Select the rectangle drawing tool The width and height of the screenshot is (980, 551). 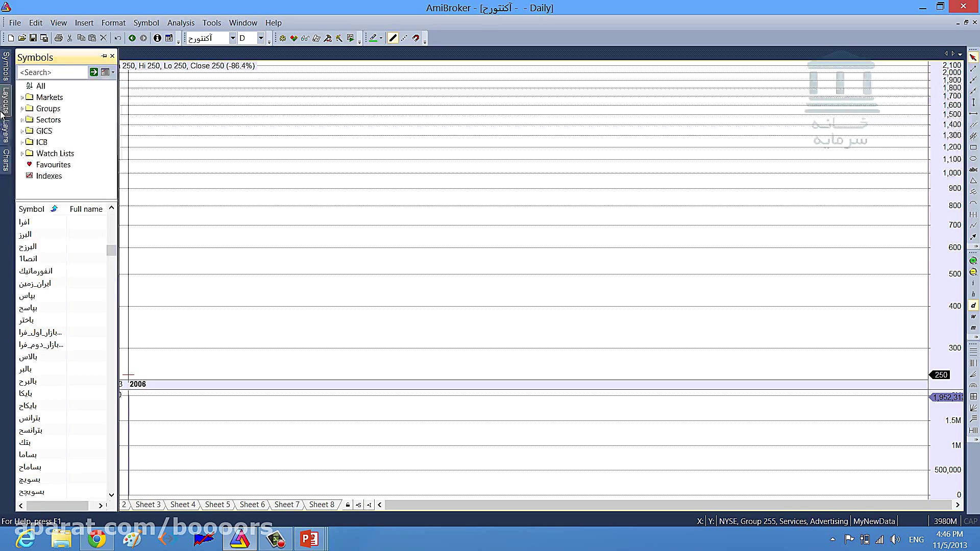pyautogui.click(x=973, y=147)
